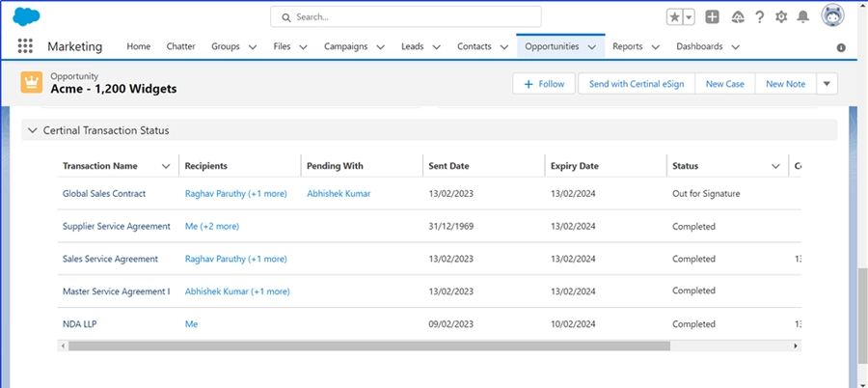
Task: Click the Follow button
Action: pyautogui.click(x=544, y=84)
